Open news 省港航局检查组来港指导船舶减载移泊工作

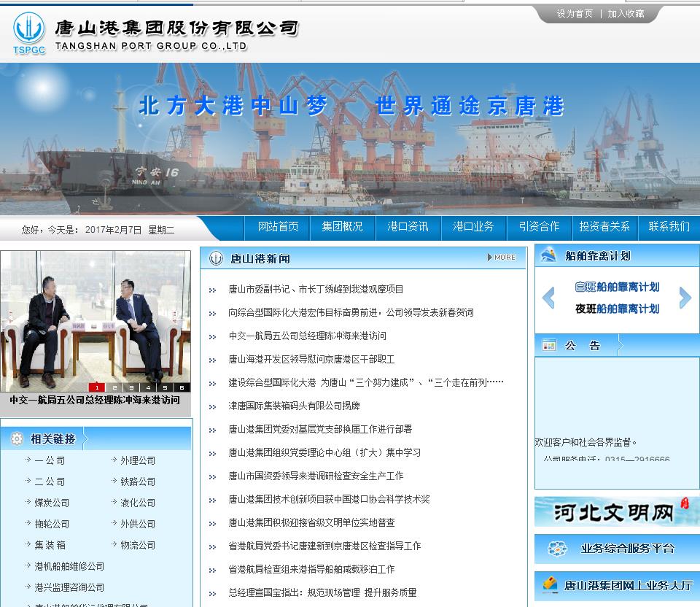(x=311, y=569)
